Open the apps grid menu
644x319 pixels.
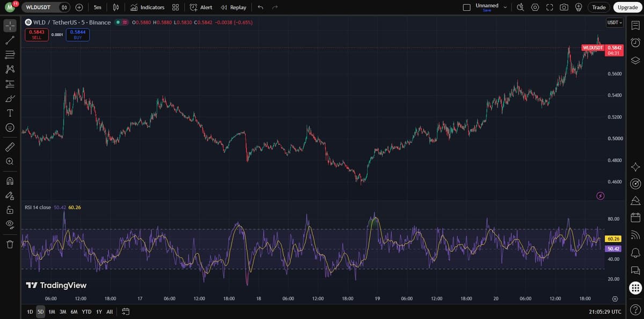click(635, 288)
